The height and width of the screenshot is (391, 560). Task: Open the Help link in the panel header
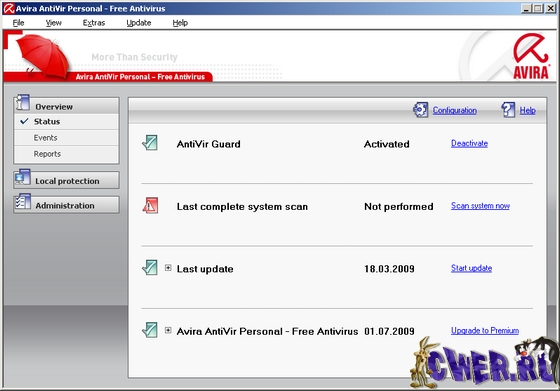tap(528, 110)
